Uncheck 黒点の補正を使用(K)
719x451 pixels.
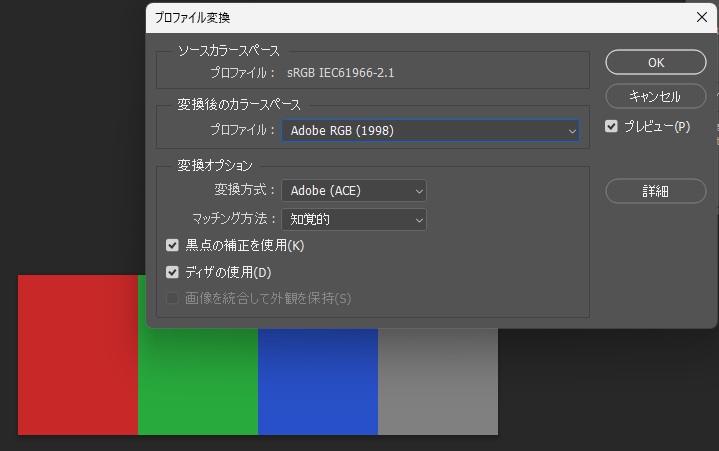tap(172, 245)
